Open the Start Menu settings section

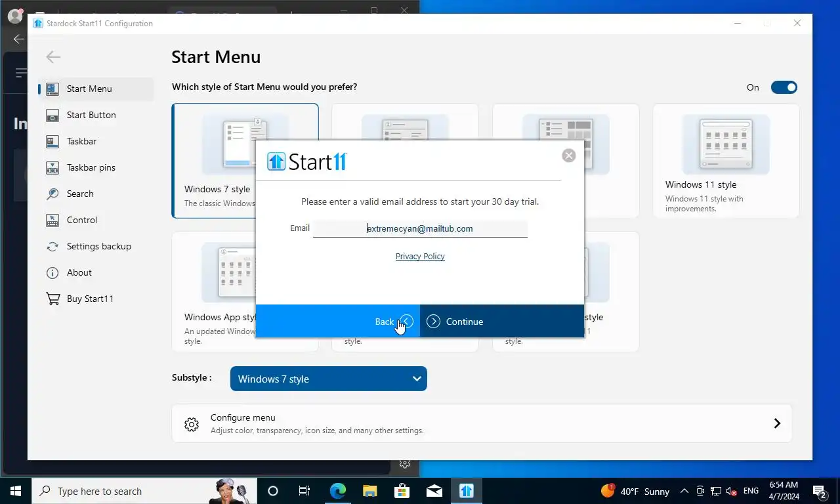pos(96,89)
